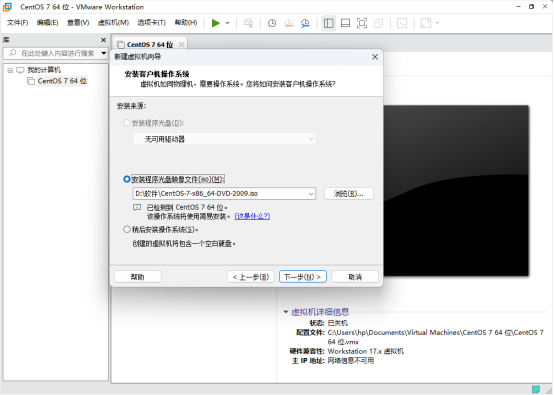Choose install operating system later option
This screenshot has height=395, width=554.
pyautogui.click(x=126, y=229)
